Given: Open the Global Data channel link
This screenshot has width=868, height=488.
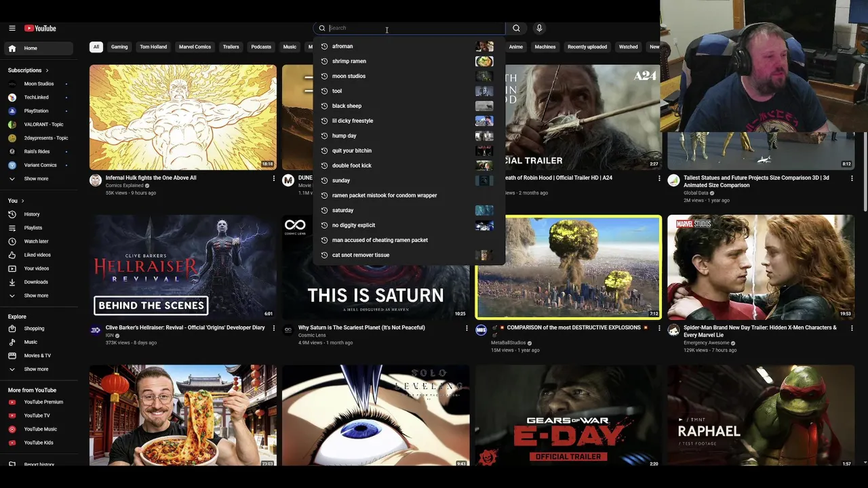Looking at the screenshot, I should click(696, 192).
